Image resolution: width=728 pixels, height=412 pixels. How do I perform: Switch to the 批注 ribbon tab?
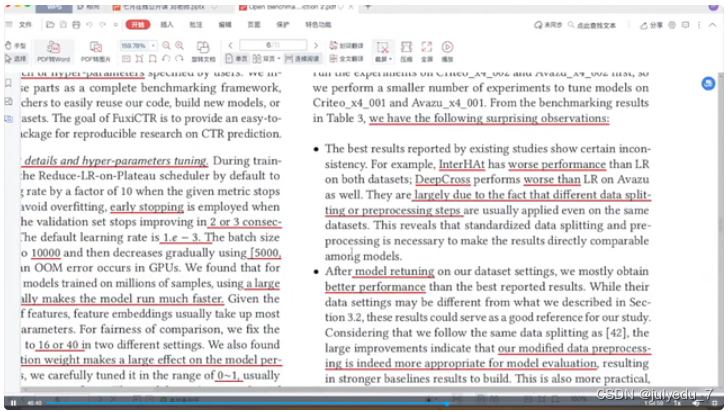[x=195, y=25]
